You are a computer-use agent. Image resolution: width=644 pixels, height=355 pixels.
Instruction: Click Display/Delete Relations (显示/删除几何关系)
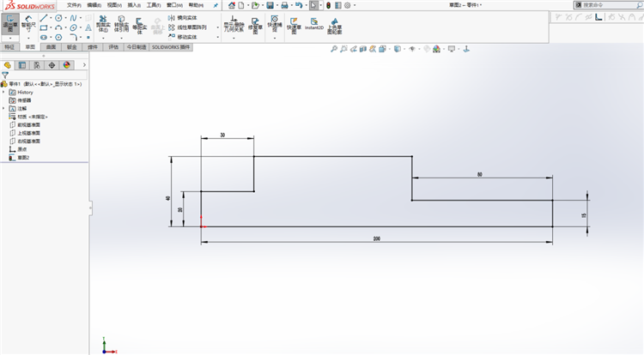(x=234, y=24)
